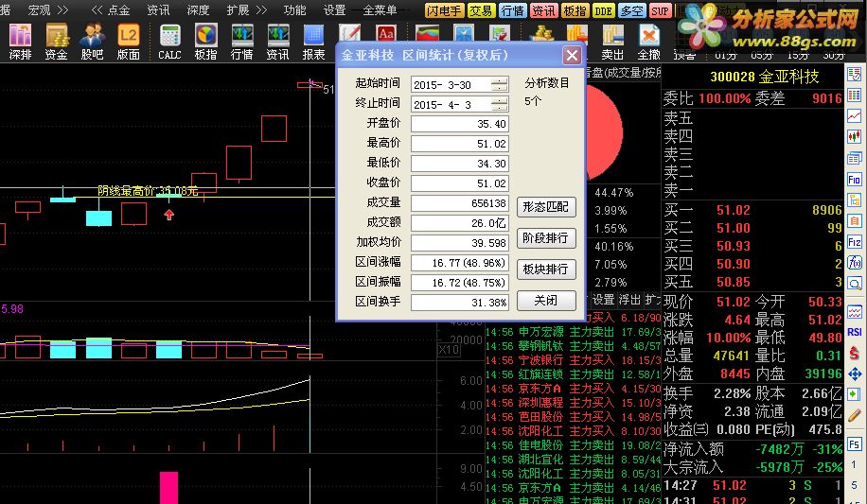Click the blue 行情 tag button
Image resolution: width=867 pixels, height=504 pixels.
(x=513, y=10)
